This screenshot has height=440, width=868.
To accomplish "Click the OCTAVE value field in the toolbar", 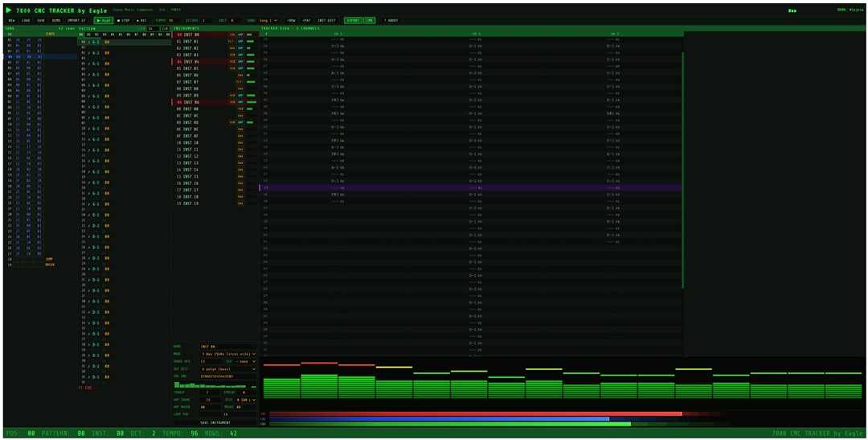I will coord(206,20).
